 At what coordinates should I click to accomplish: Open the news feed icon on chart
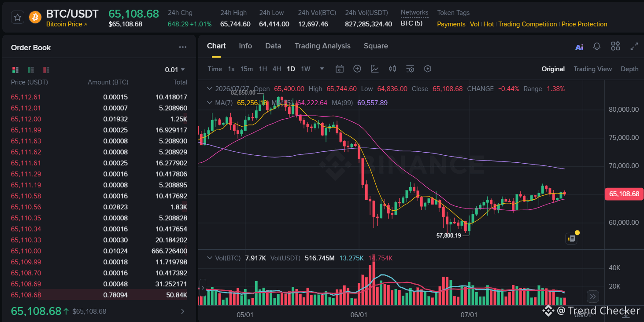coord(571,238)
